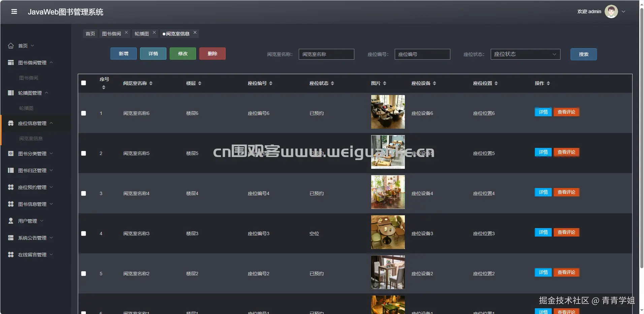The image size is (644, 314).
Task: Open the 阅览室名称6 room thumbnail image
Action: coord(388,112)
